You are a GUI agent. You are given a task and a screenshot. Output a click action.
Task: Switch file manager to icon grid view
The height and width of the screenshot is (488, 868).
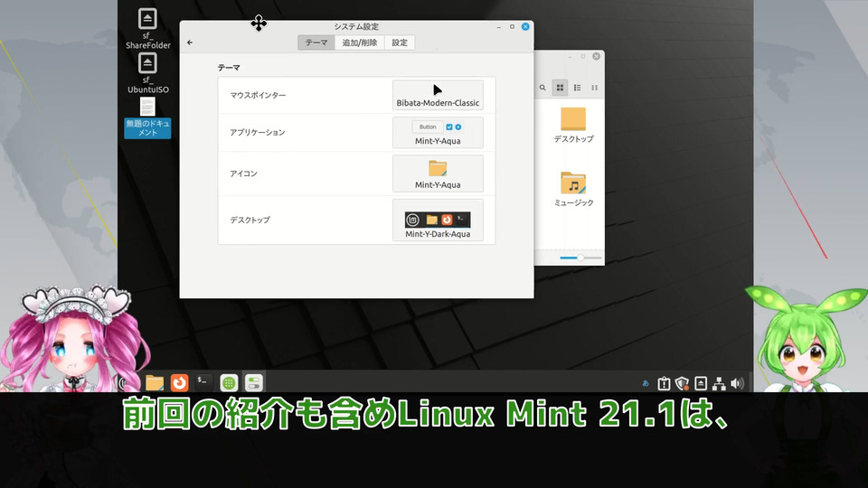coord(560,88)
